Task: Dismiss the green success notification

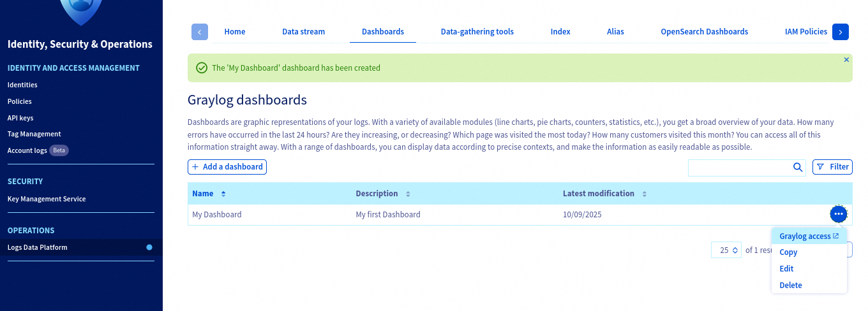Action: pos(846,60)
